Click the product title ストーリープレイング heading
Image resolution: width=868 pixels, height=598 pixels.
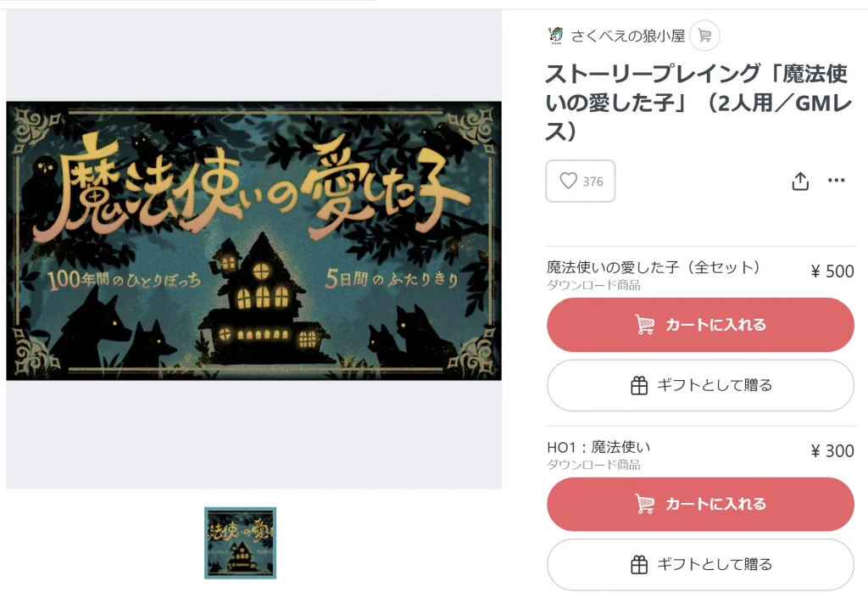698,103
